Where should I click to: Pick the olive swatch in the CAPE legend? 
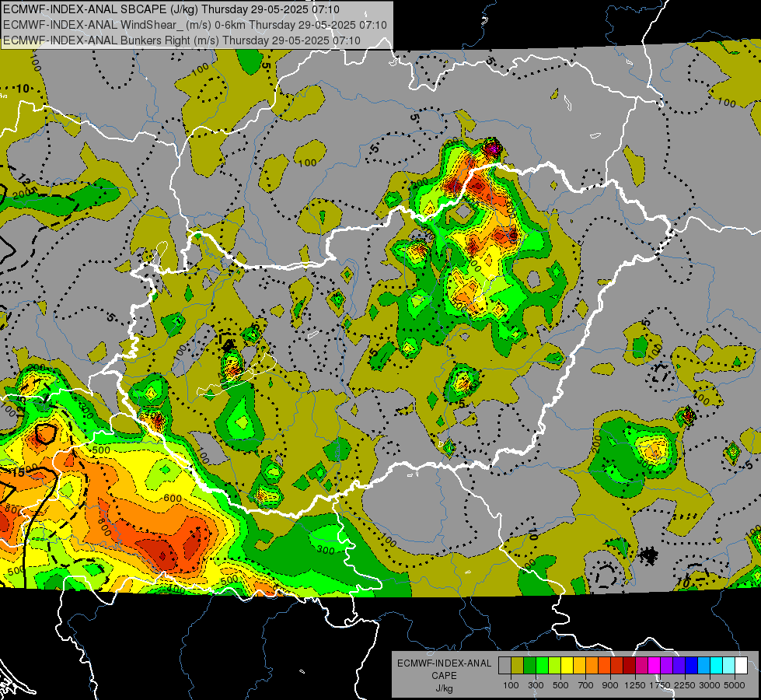[518, 666]
